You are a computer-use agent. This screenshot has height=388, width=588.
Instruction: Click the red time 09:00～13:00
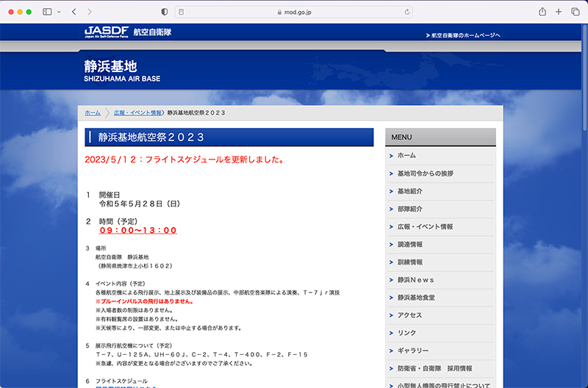[x=138, y=230]
